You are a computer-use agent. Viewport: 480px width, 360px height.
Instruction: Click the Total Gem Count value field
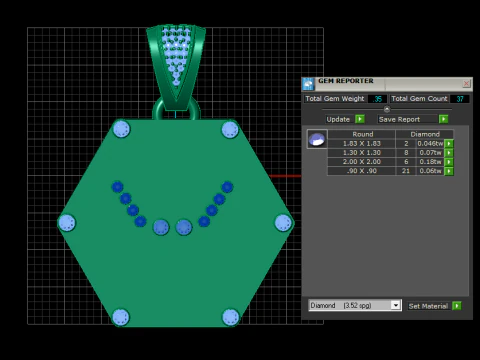(460, 99)
